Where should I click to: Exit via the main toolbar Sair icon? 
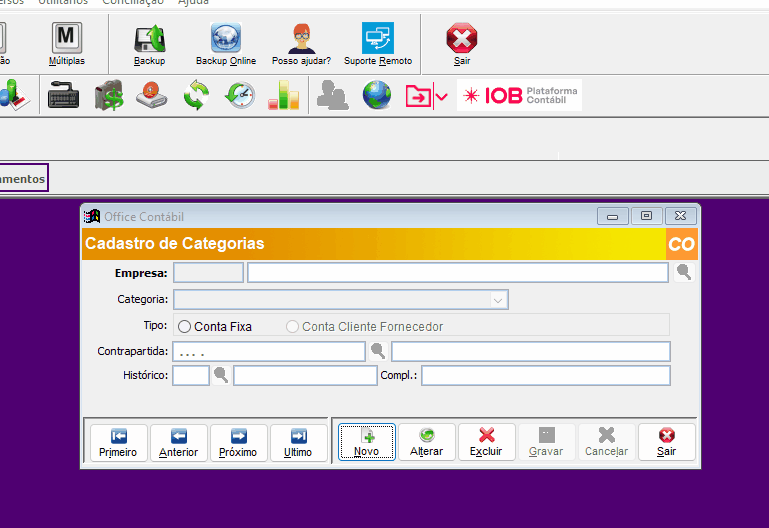[x=461, y=44]
